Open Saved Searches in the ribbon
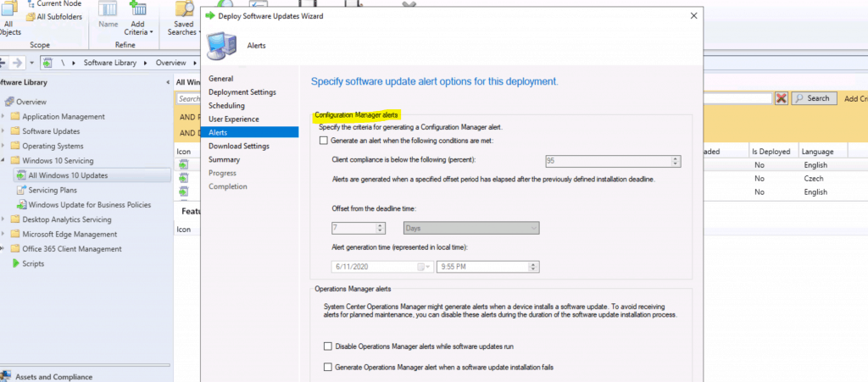 [184, 19]
